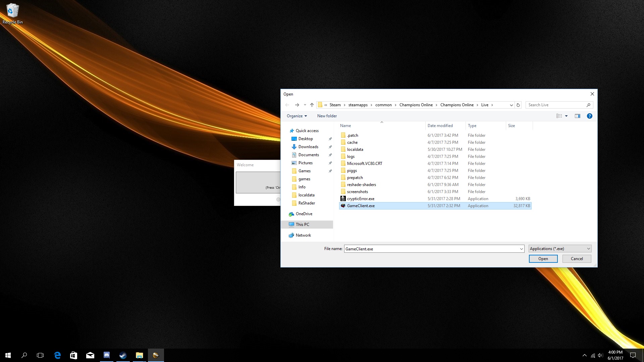The image size is (644, 362).
Task: Select the crypticError.exe file
Action: [361, 199]
